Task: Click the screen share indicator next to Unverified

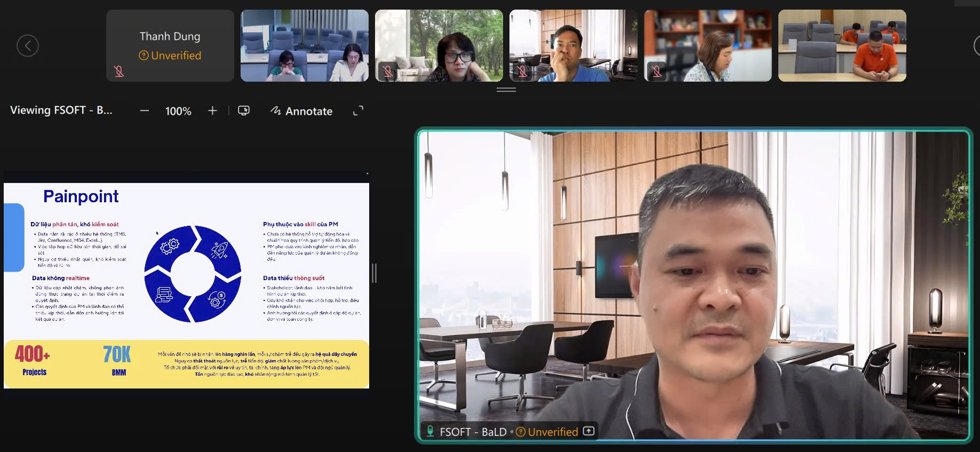Action: [x=589, y=431]
